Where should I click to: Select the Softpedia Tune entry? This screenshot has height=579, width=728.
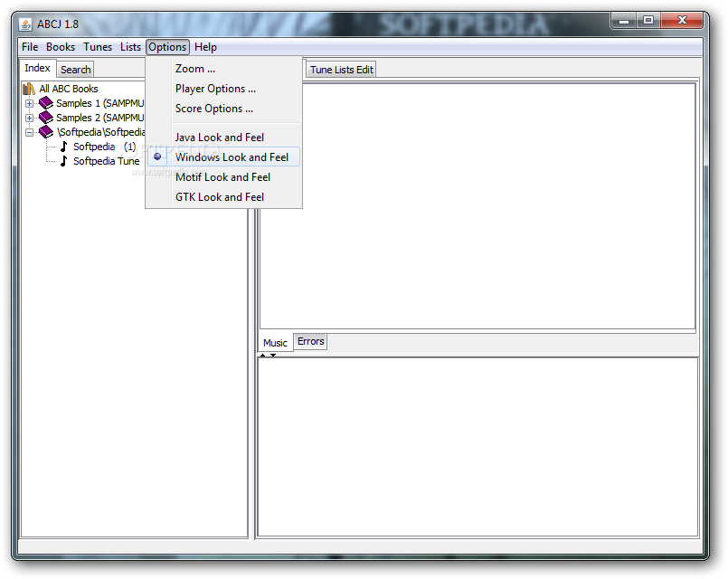[107, 161]
